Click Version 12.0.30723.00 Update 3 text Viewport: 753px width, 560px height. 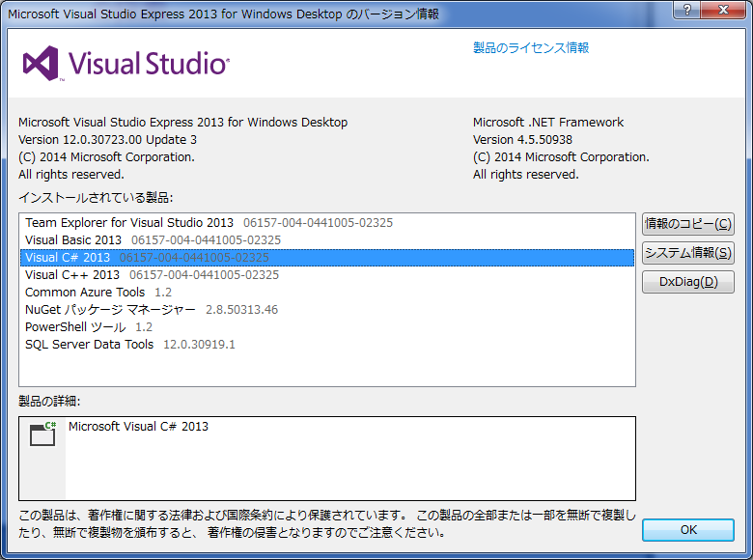pos(107,140)
